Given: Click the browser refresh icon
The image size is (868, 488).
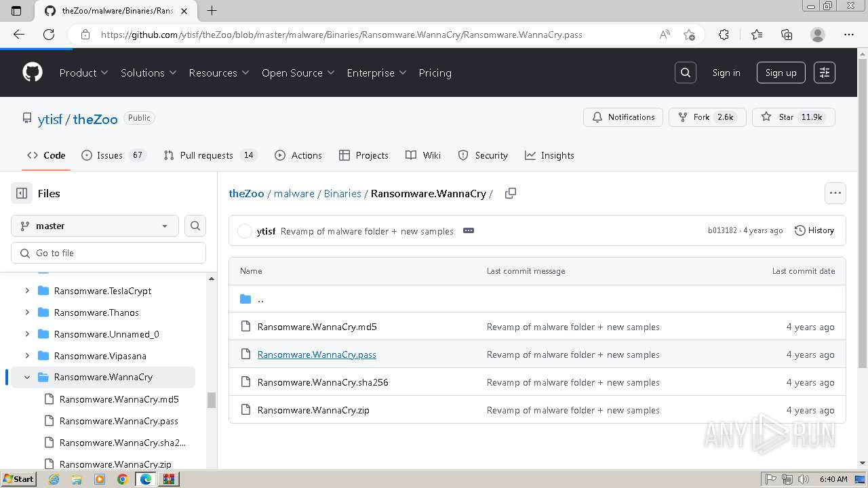Looking at the screenshot, I should [x=49, y=35].
